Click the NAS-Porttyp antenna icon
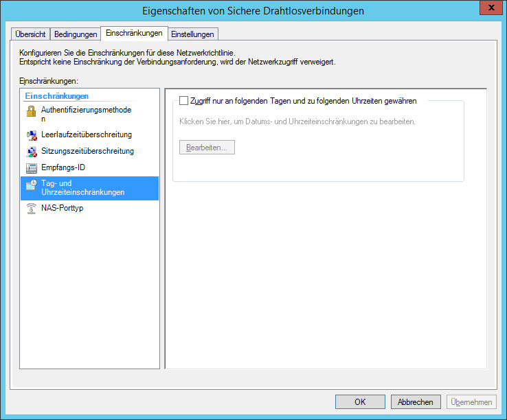507x420 pixels. [32, 209]
